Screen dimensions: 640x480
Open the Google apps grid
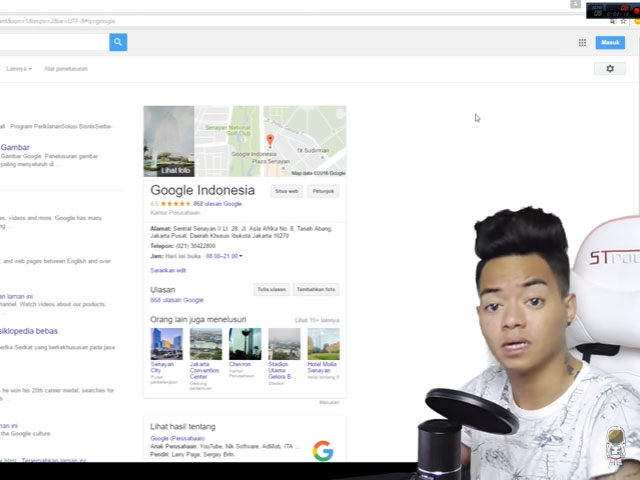click(x=582, y=43)
